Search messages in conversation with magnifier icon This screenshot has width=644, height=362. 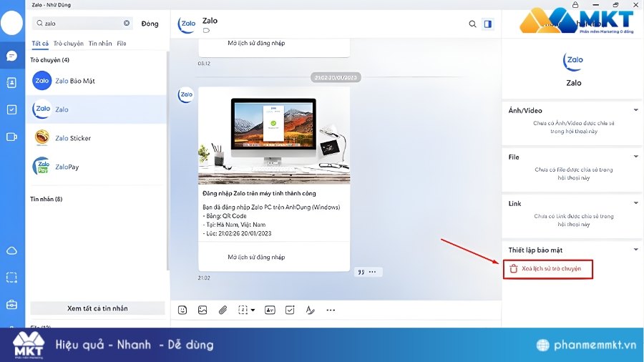click(x=472, y=24)
